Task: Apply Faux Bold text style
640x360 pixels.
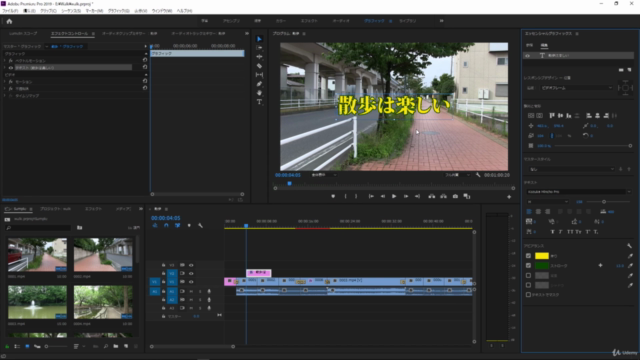Action: pyautogui.click(x=552, y=232)
